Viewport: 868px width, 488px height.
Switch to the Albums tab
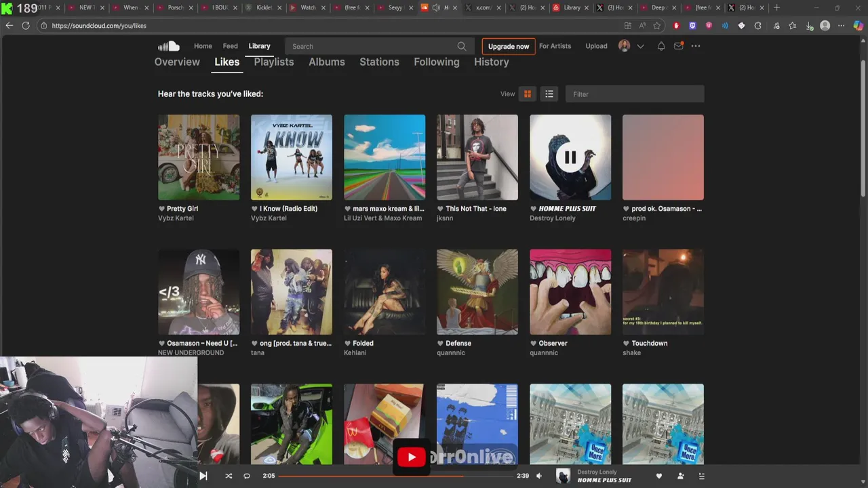(327, 62)
